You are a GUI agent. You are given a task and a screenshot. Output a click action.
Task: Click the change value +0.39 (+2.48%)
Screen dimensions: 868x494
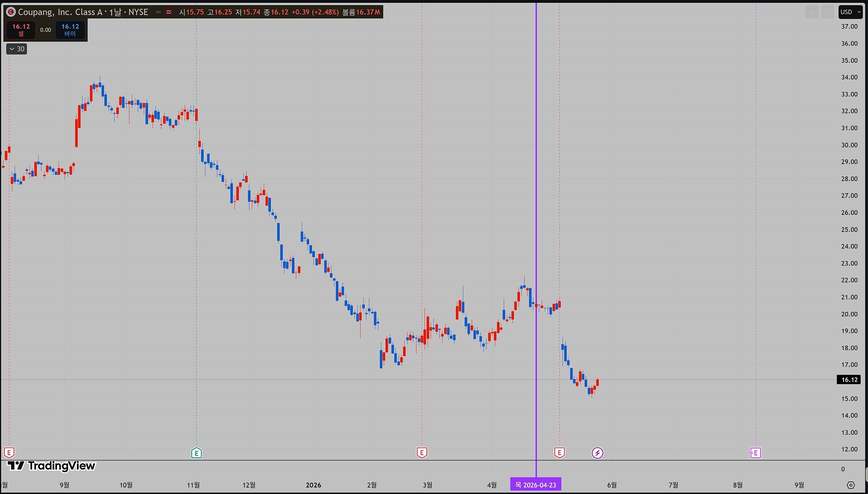click(315, 12)
